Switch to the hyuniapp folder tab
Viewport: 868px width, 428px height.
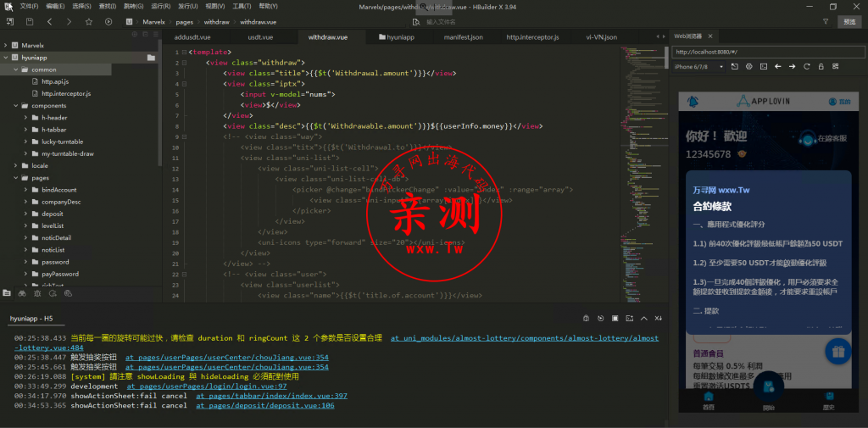coord(397,37)
